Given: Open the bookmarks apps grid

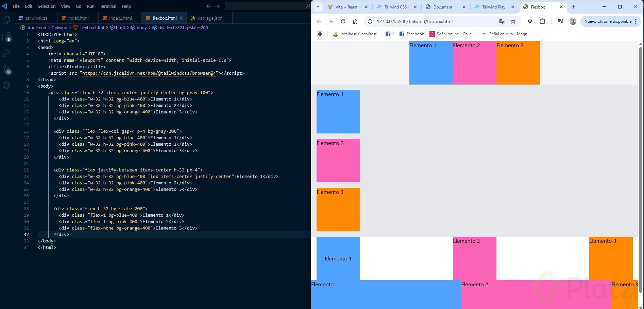Looking at the screenshot, I should pyautogui.click(x=320, y=34).
